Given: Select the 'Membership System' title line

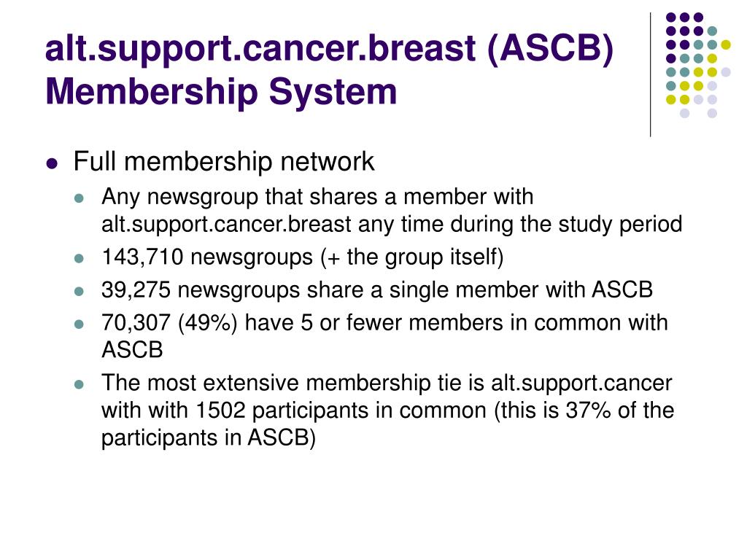Looking at the screenshot, I should 221,92.
